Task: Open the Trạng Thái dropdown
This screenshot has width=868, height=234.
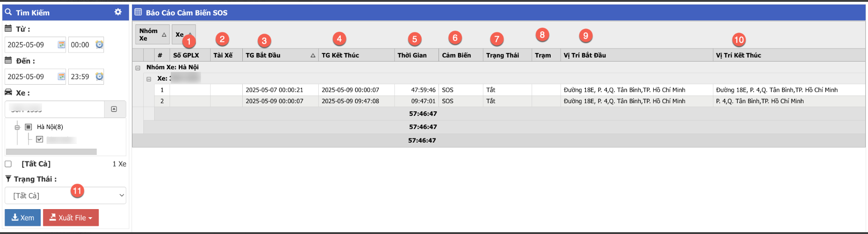Action: coord(65,196)
